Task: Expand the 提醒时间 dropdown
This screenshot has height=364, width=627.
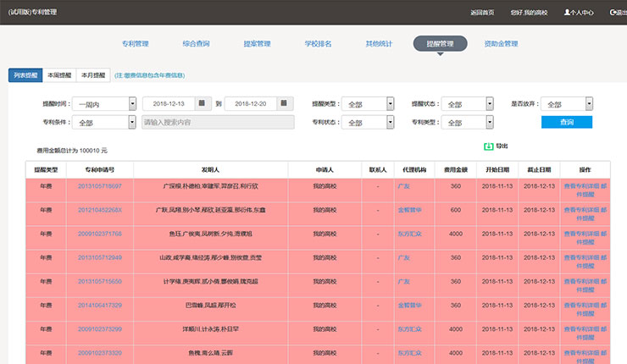Action: point(132,103)
